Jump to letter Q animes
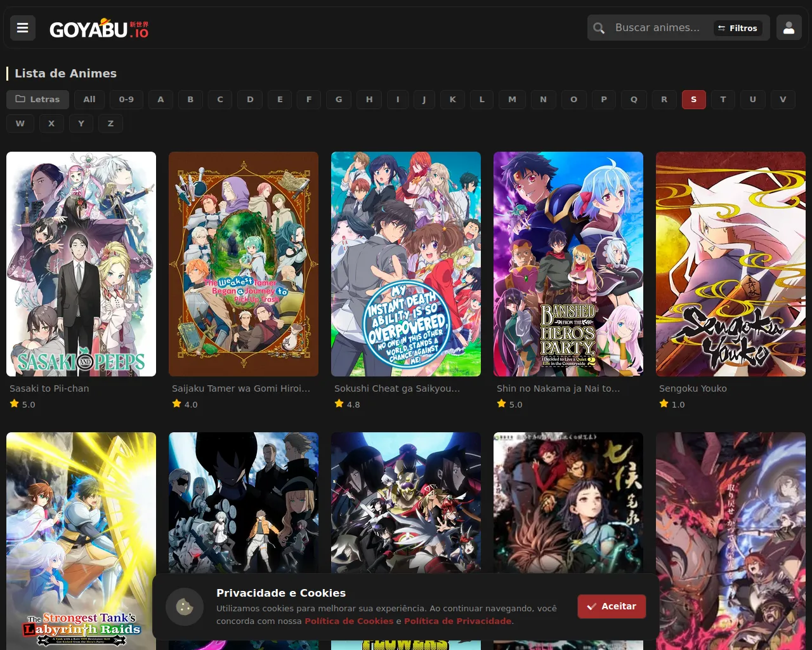This screenshot has width=812, height=650. 634,99
